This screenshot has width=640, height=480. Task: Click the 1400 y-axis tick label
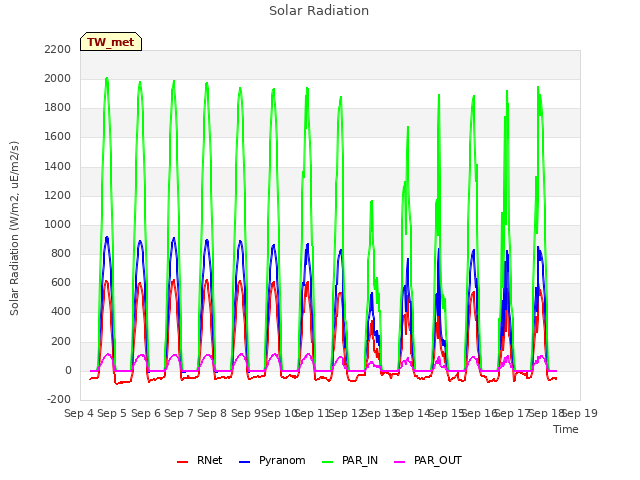(x=58, y=167)
